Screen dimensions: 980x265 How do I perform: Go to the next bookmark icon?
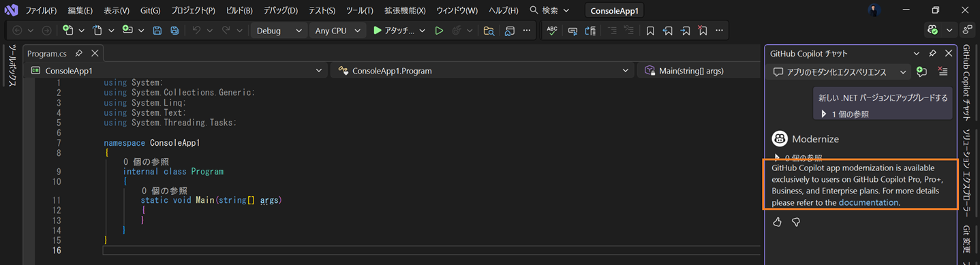pyautogui.click(x=685, y=31)
